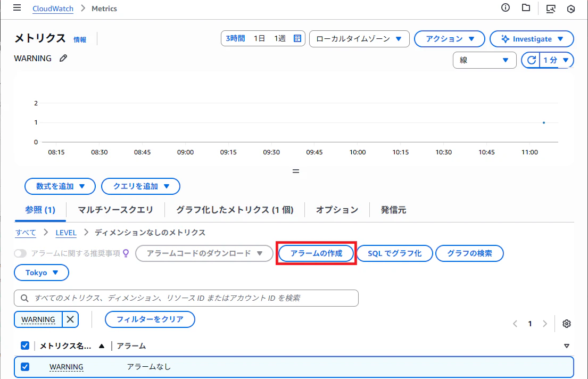Sort by metric name ascending arrow
This screenshot has height=379, width=588.
point(102,346)
